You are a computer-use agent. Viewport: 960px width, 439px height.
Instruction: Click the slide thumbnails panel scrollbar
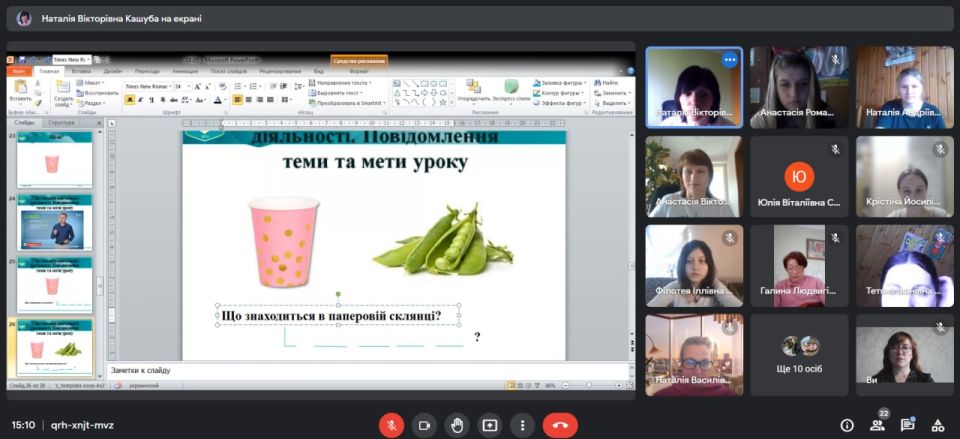[100, 286]
